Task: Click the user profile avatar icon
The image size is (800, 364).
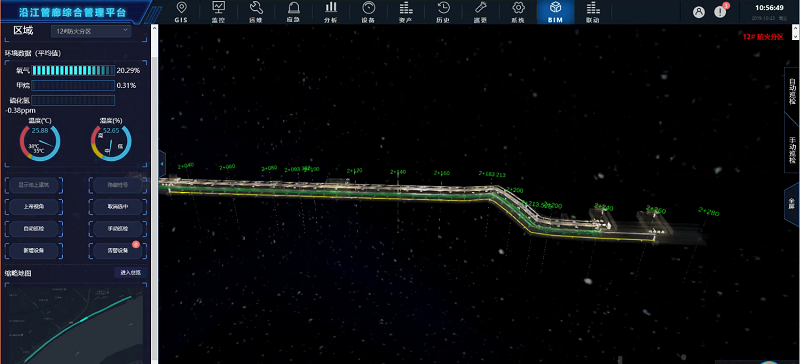Action: coord(698,12)
